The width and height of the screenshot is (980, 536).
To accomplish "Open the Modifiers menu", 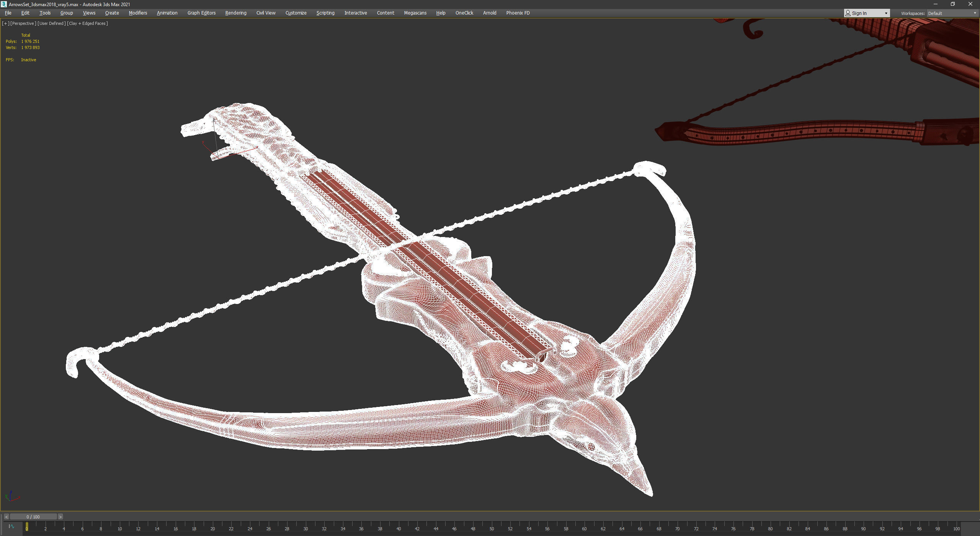I will tap(138, 13).
